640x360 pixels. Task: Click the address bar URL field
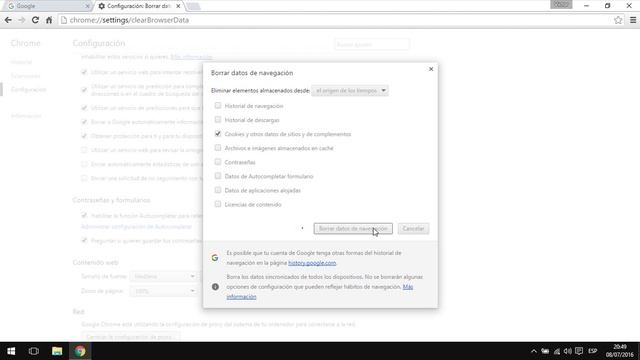pos(335,20)
